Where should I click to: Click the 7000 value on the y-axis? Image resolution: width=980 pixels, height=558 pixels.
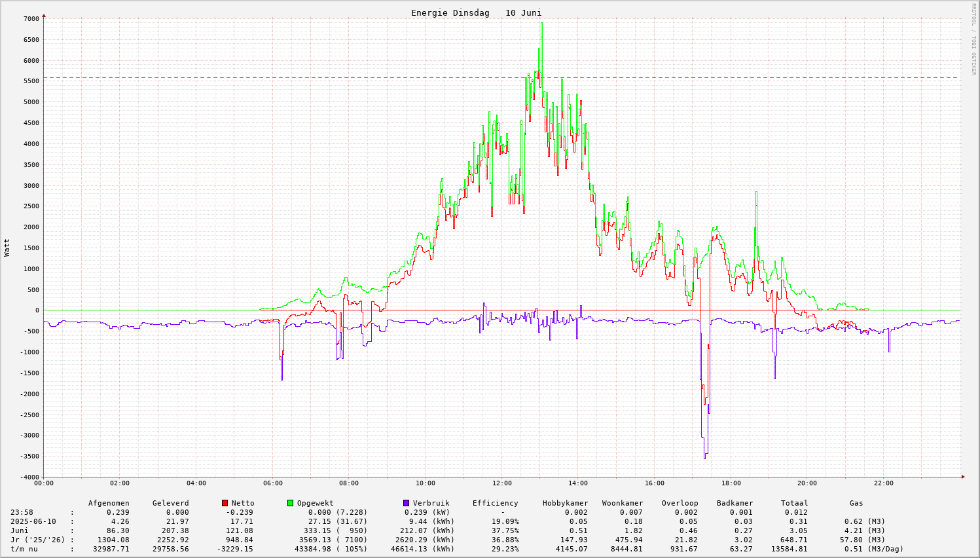[x=31, y=18]
